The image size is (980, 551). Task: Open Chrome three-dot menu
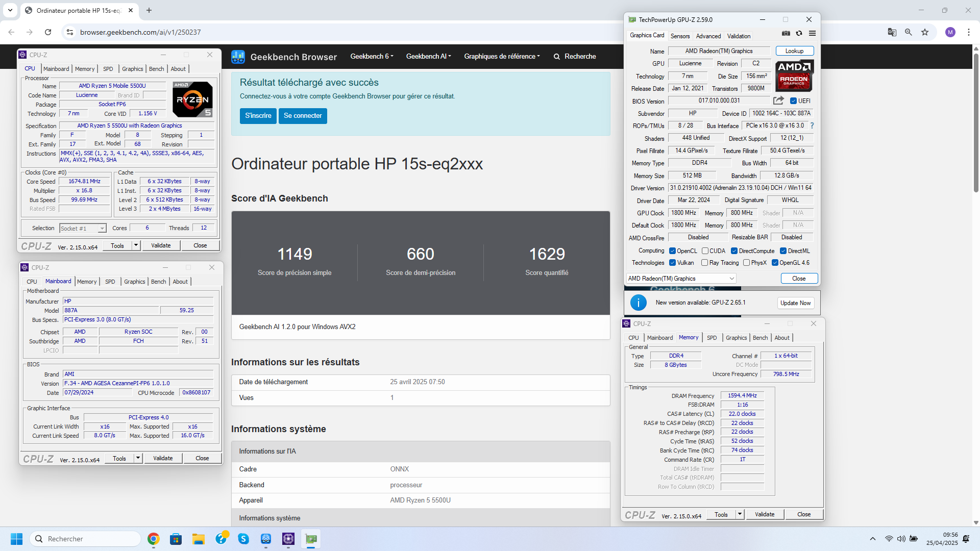(969, 32)
